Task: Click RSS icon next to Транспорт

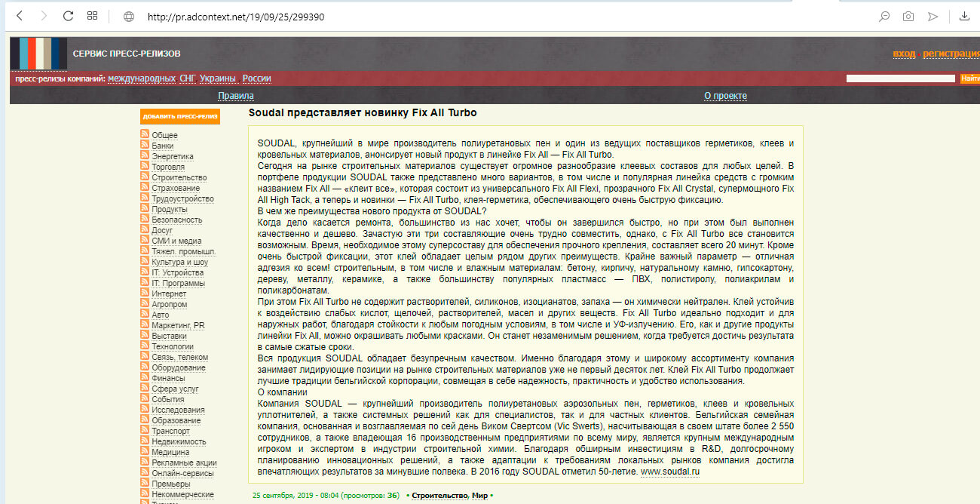Action: point(145,431)
